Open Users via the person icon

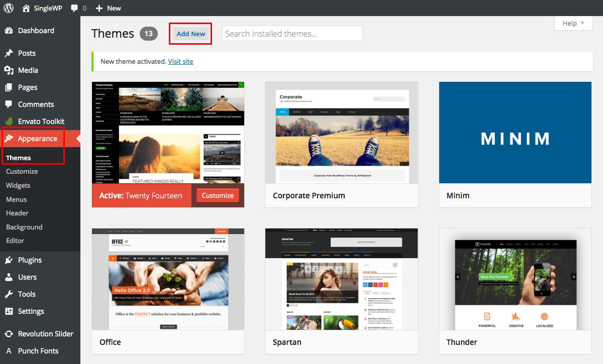click(x=10, y=277)
